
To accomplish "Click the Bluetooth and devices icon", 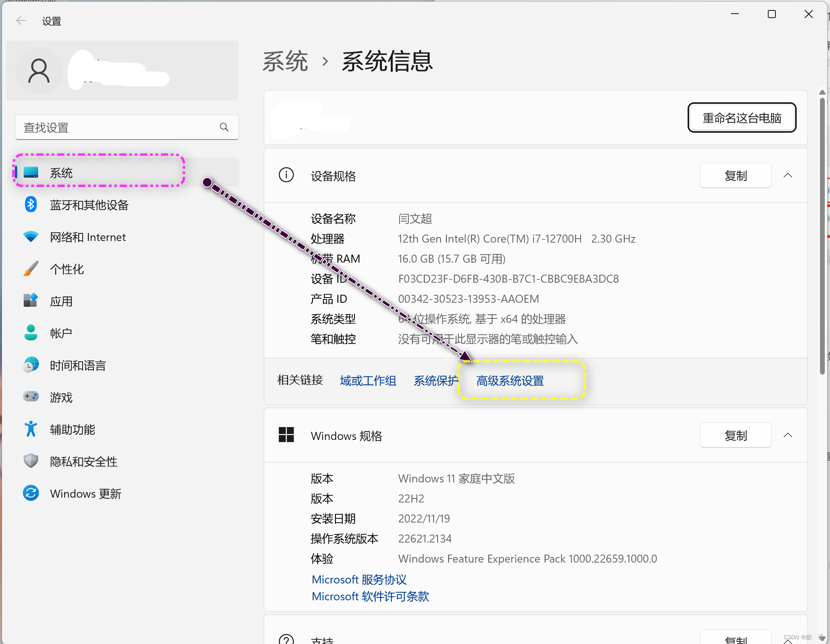I will [30, 205].
